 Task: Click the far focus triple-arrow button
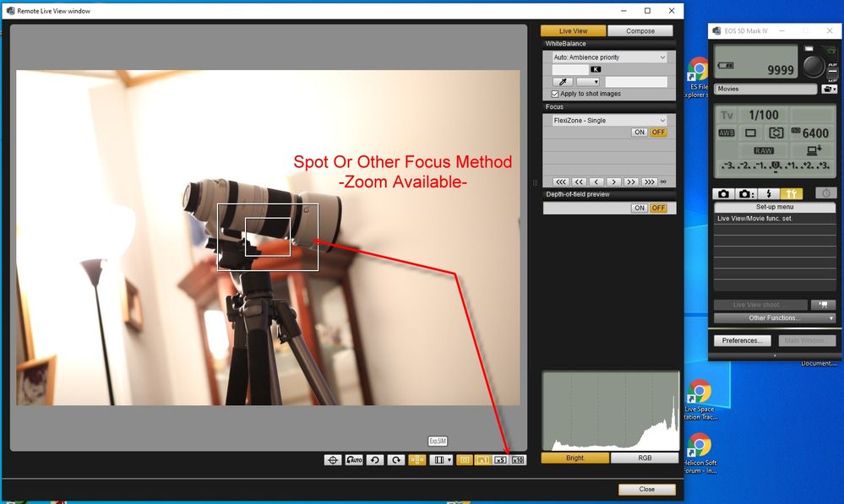coord(649,182)
